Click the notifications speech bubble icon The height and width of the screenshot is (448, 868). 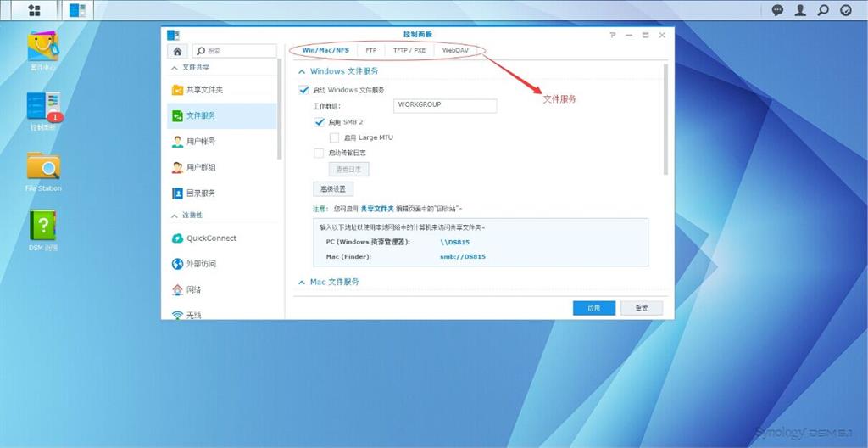point(777,10)
